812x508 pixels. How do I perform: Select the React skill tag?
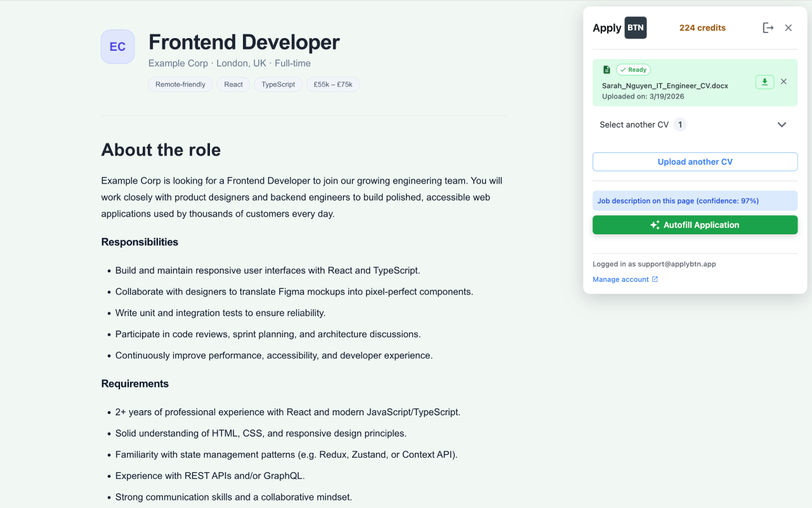[x=233, y=84]
